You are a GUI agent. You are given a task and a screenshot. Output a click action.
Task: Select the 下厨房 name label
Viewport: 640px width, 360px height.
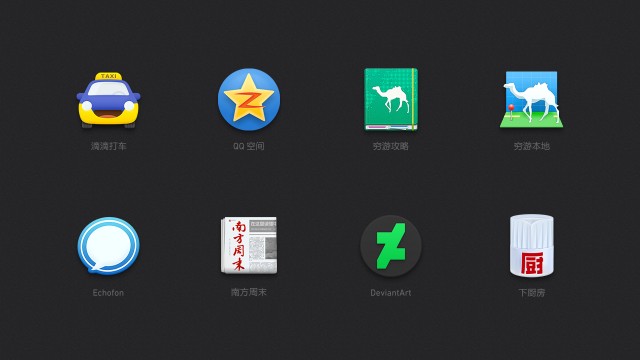coord(531,293)
